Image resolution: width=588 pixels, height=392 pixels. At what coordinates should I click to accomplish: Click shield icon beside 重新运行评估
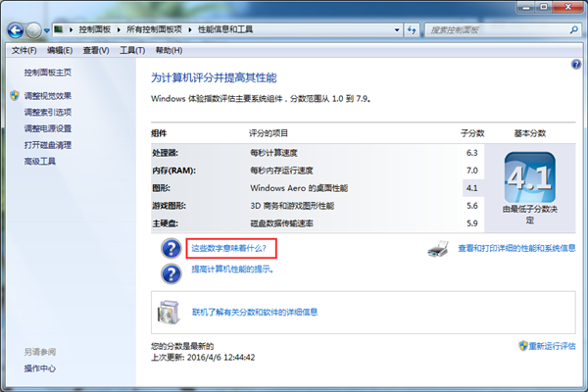pyautogui.click(x=522, y=346)
